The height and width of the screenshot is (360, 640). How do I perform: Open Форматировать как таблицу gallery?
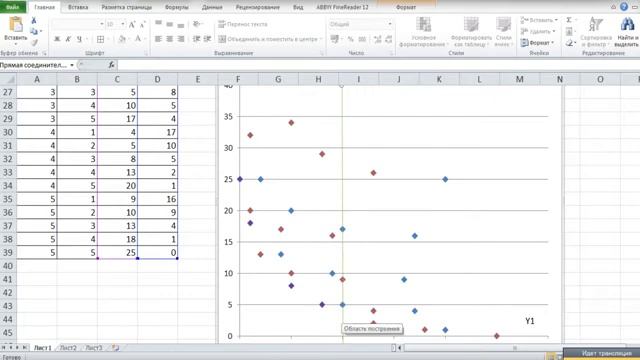pyautogui.click(x=471, y=32)
